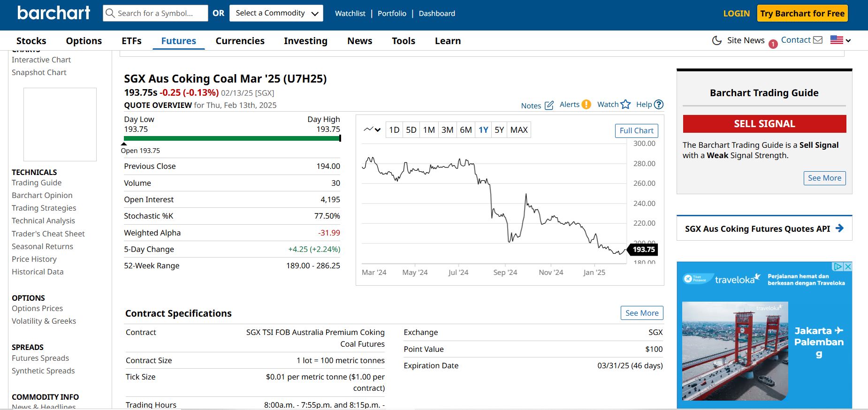Open the ETFs menu
The width and height of the screenshot is (868, 410).
[131, 41]
